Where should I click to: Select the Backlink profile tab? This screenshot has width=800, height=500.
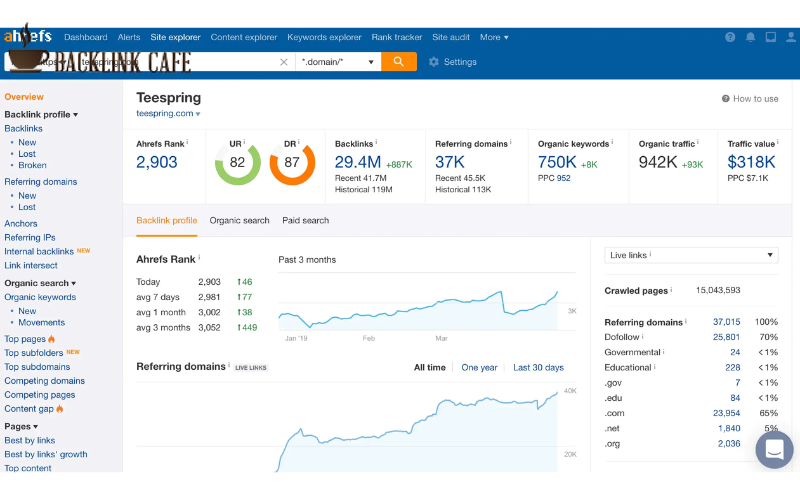[x=167, y=220]
